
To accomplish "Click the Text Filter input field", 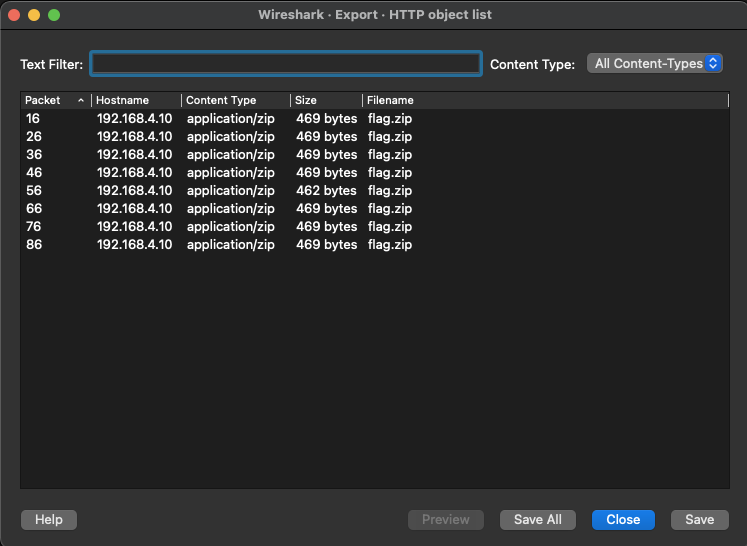I will pyautogui.click(x=286, y=64).
